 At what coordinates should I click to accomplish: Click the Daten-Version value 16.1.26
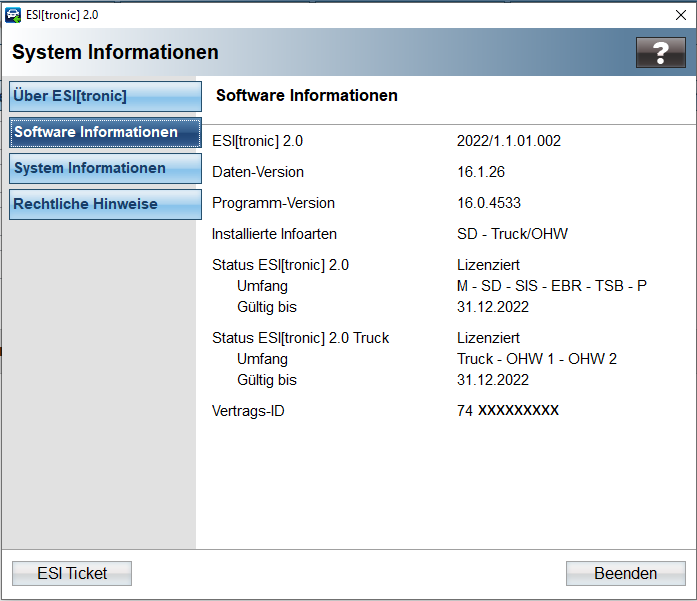tap(481, 172)
